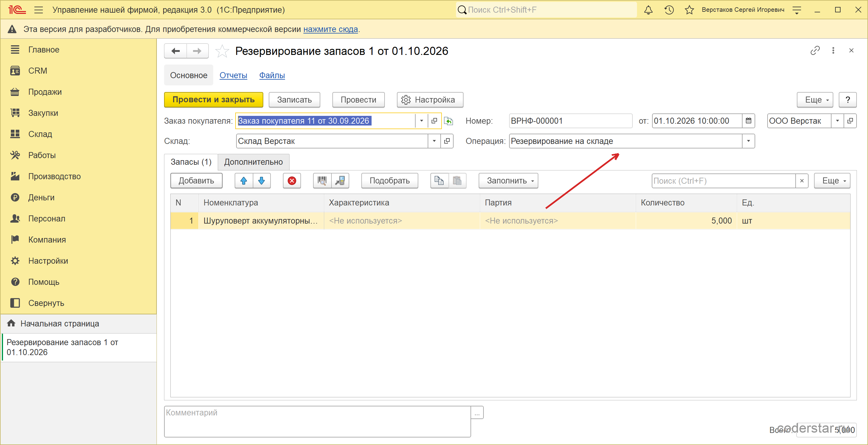Click Добавить row button
The height and width of the screenshot is (445, 868).
196,181
